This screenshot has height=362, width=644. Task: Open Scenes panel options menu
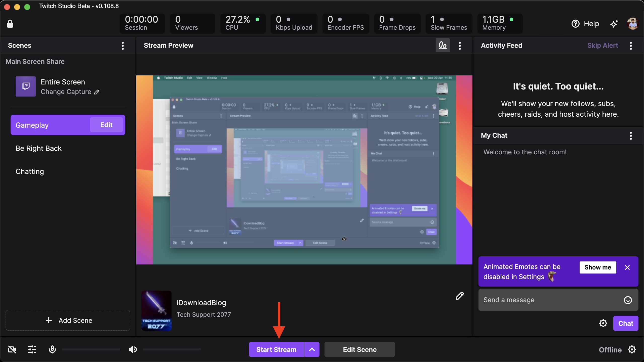pyautogui.click(x=123, y=46)
